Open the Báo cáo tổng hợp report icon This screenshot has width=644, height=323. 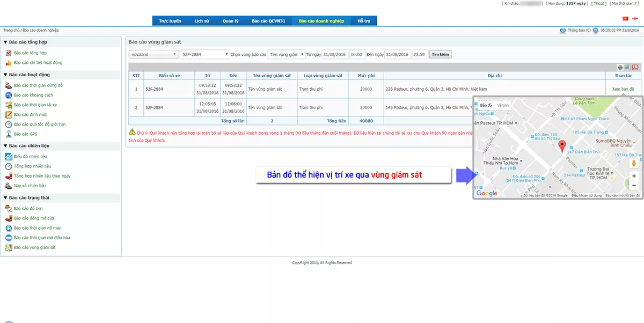point(9,53)
